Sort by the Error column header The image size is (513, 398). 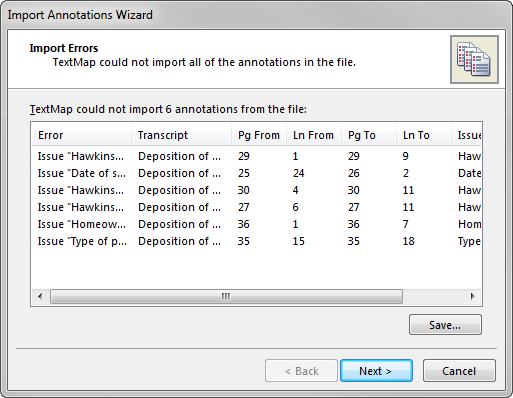[x=81, y=135]
